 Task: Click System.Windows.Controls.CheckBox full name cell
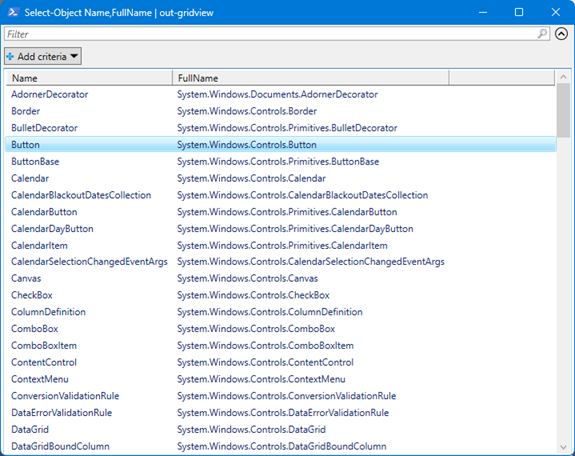pos(253,295)
